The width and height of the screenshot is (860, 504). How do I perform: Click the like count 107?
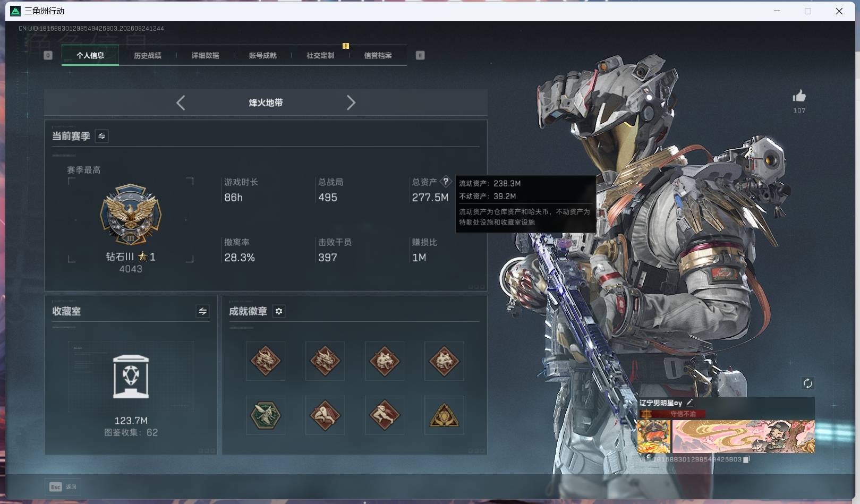(799, 110)
